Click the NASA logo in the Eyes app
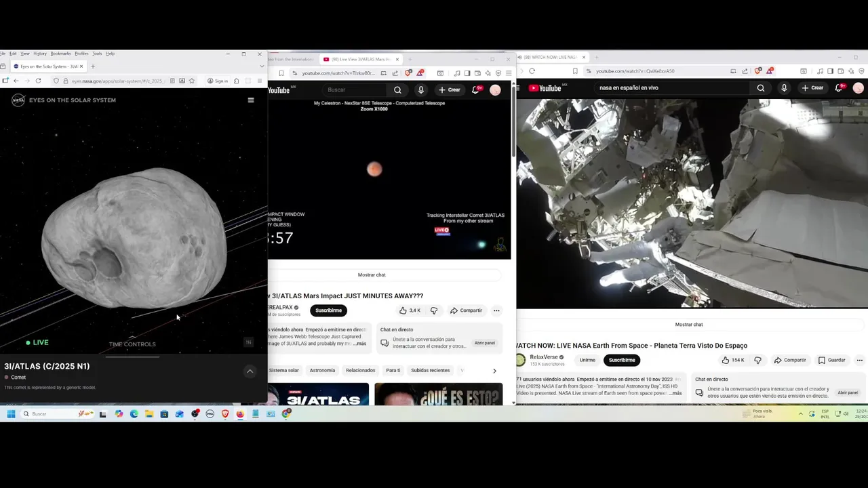 pyautogui.click(x=18, y=100)
